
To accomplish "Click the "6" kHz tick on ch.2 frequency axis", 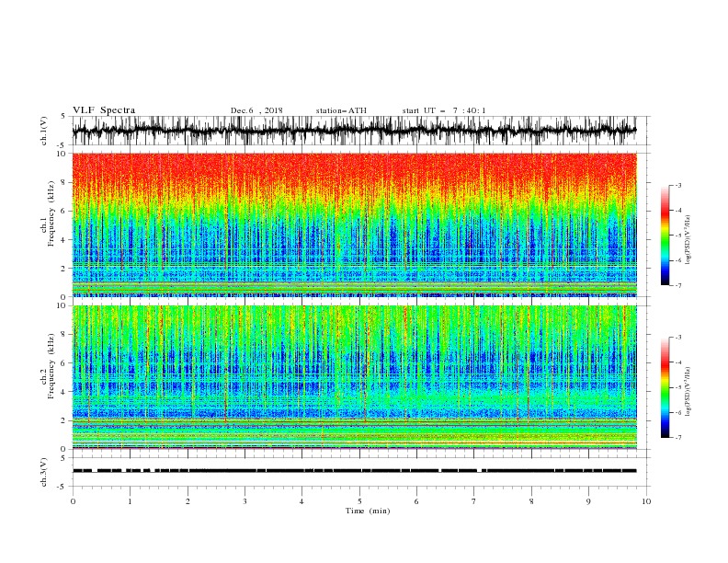I will point(63,363).
